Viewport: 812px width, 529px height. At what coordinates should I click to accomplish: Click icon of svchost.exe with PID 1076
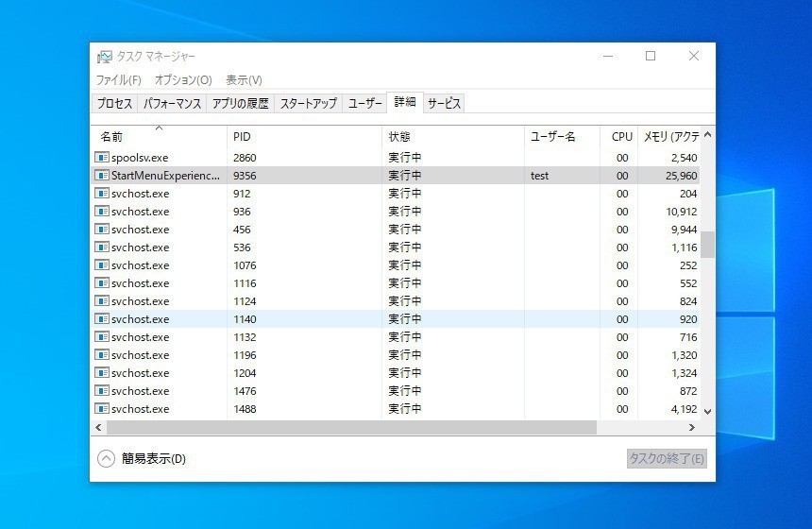click(102, 264)
